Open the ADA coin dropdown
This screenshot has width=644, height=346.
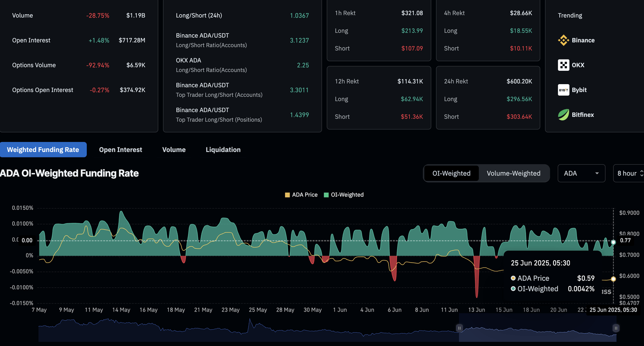(581, 173)
